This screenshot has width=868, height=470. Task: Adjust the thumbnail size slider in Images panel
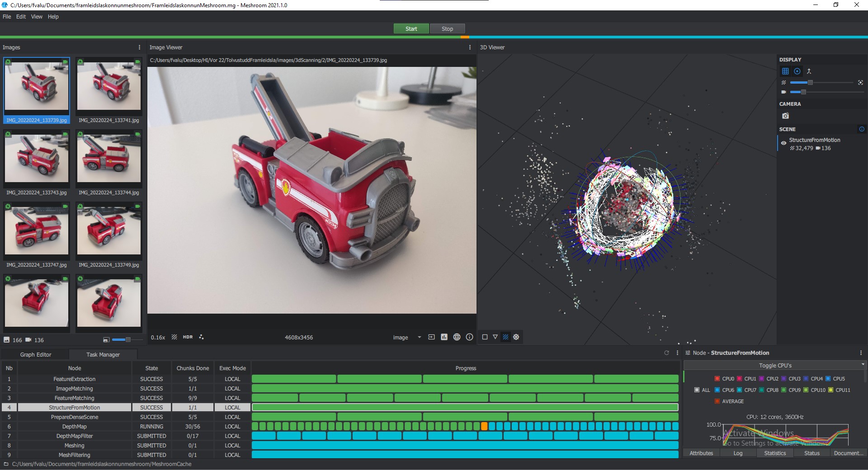pyautogui.click(x=127, y=340)
